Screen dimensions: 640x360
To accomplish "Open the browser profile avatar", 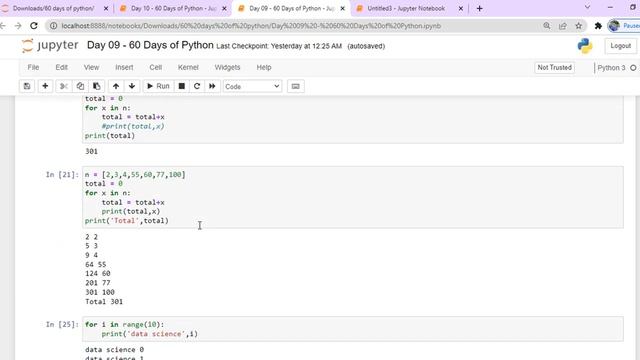I will point(614,26).
